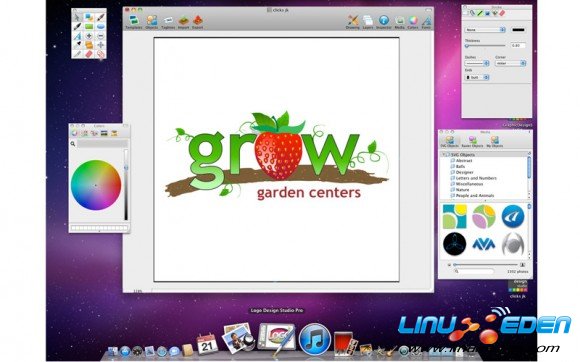The image size is (580, 362).
Task: Select the brush tool in the tool palette
Action: (101, 17)
